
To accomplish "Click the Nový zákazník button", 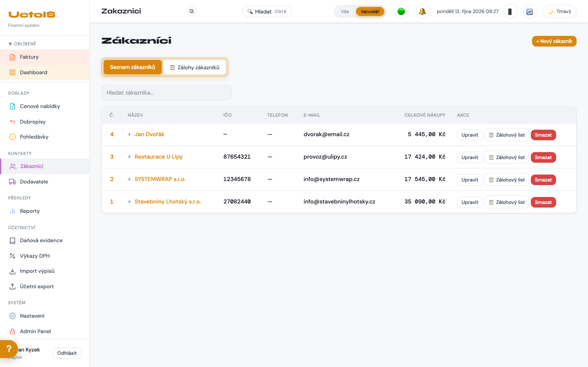I will 554,41.
